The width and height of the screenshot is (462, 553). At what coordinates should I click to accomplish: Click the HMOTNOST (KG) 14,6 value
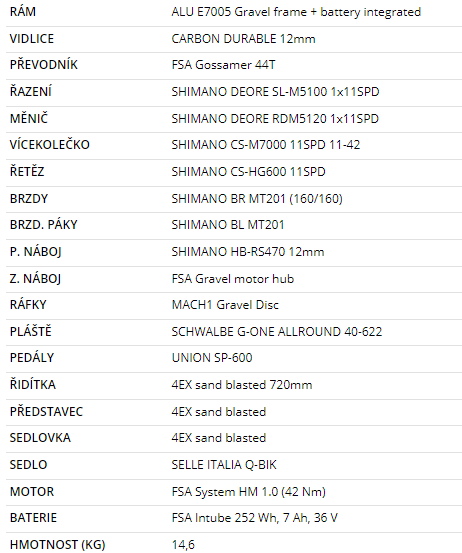point(183,545)
